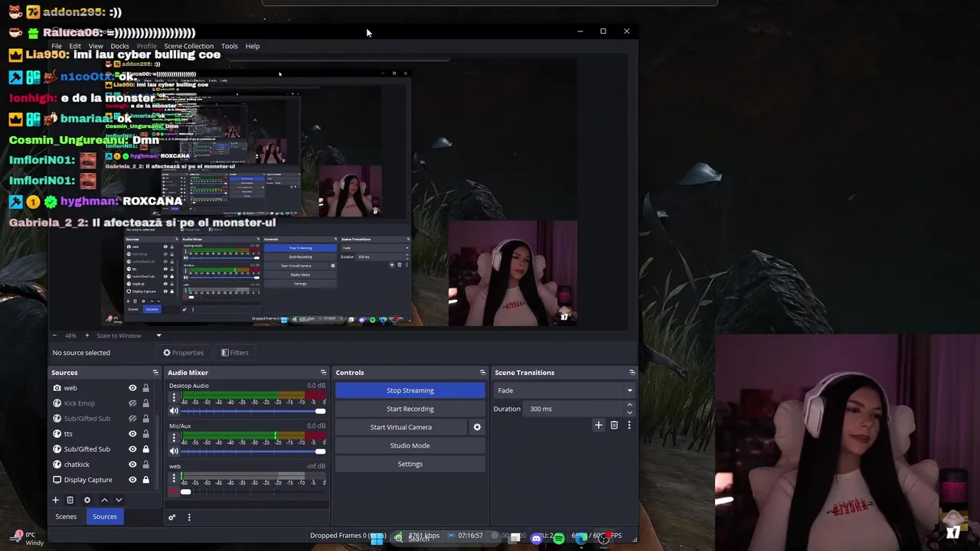Remove scene transition with trash icon
The width and height of the screenshot is (980, 551).
614,425
